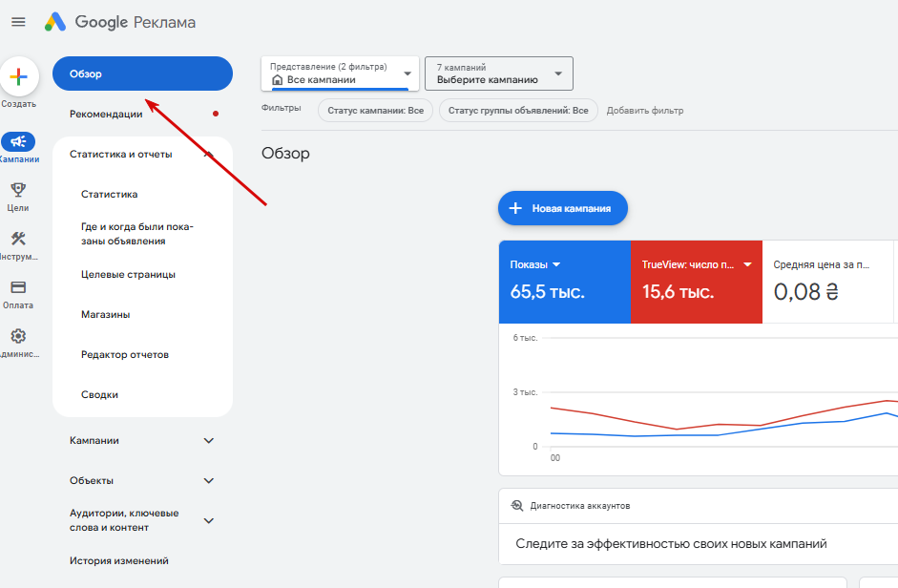Open Показы metric dropdown arrow
898x588 pixels.
(x=556, y=264)
